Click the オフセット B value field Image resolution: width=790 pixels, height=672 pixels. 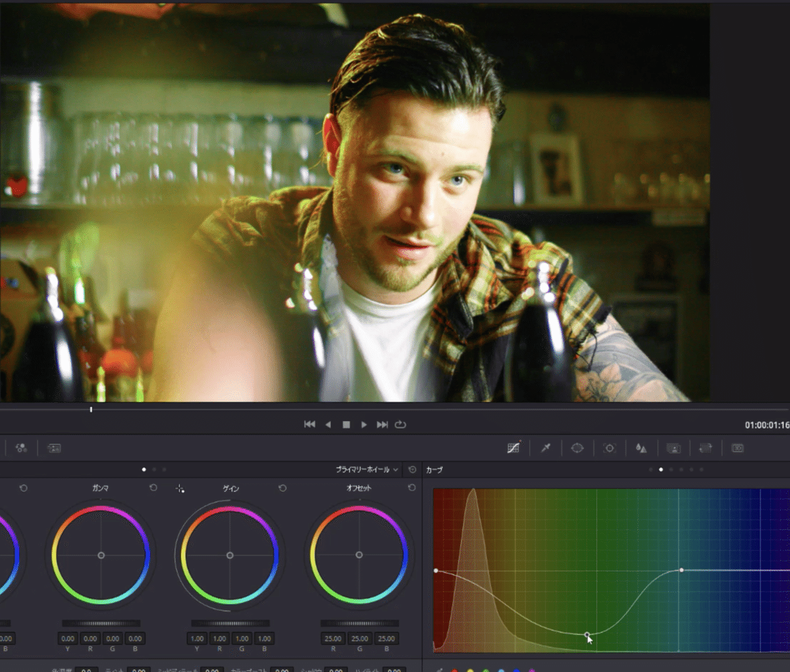click(x=386, y=638)
